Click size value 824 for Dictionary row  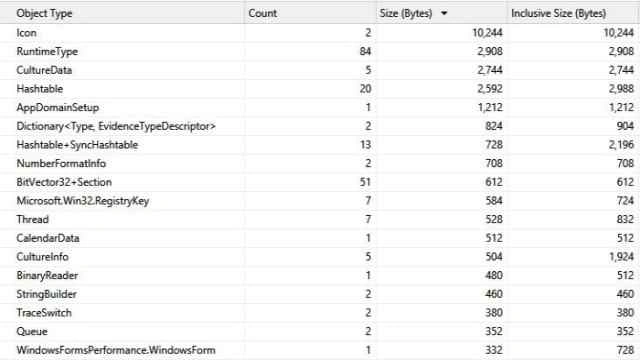pyautogui.click(x=494, y=126)
